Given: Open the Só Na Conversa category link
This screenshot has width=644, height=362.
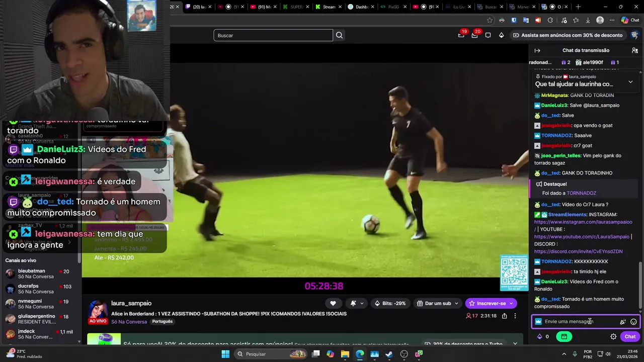Looking at the screenshot, I should 129,322.
